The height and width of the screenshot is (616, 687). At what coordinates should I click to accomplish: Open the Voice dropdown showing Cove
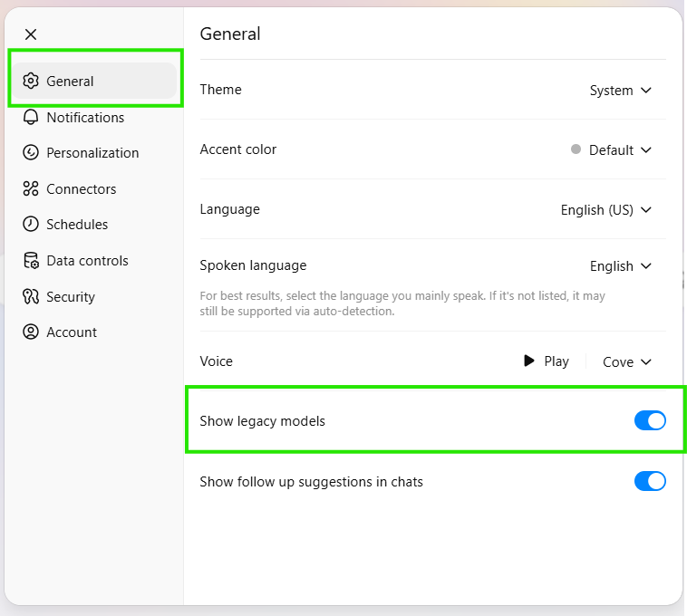point(627,362)
